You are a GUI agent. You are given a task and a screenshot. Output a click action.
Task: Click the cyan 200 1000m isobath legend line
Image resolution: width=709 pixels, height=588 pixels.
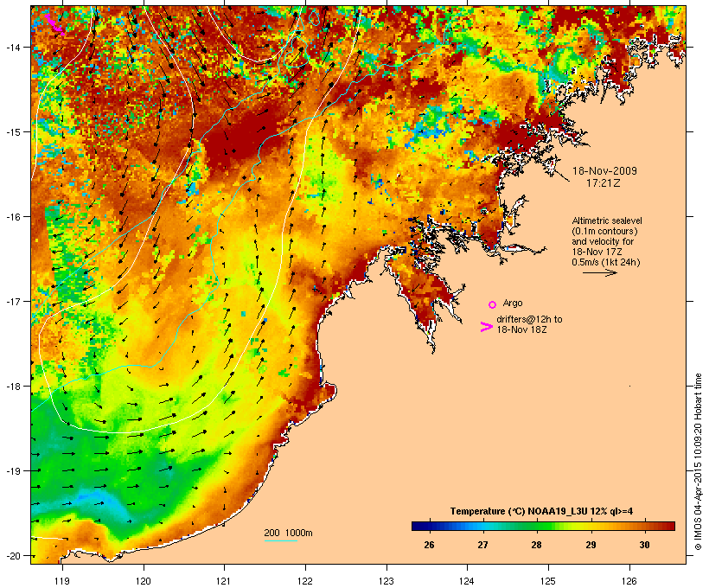tap(281, 540)
